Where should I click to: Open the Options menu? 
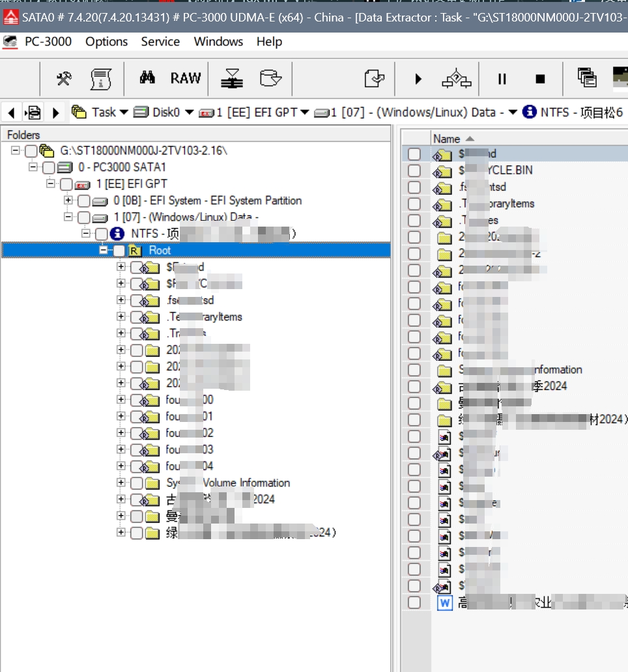[x=107, y=42]
